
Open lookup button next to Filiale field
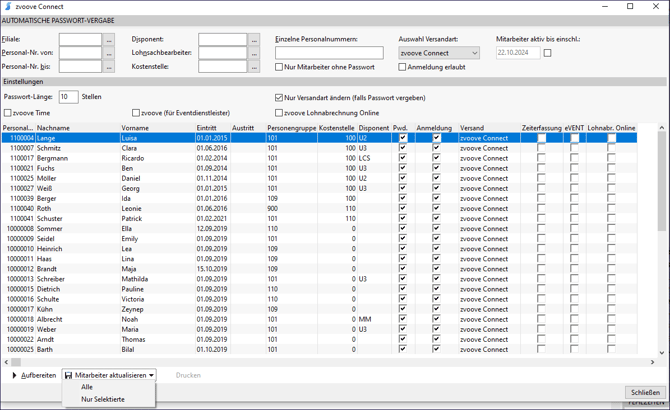109,39
